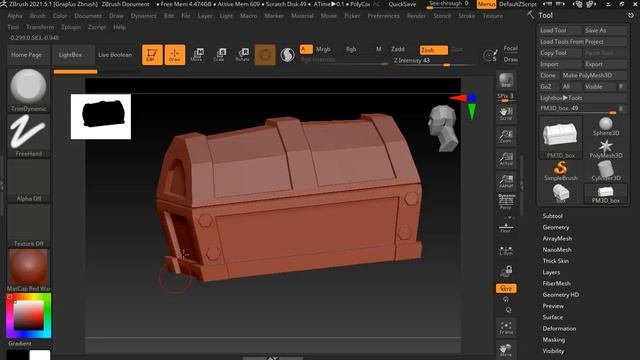Expand the Geometry section

(x=556, y=227)
